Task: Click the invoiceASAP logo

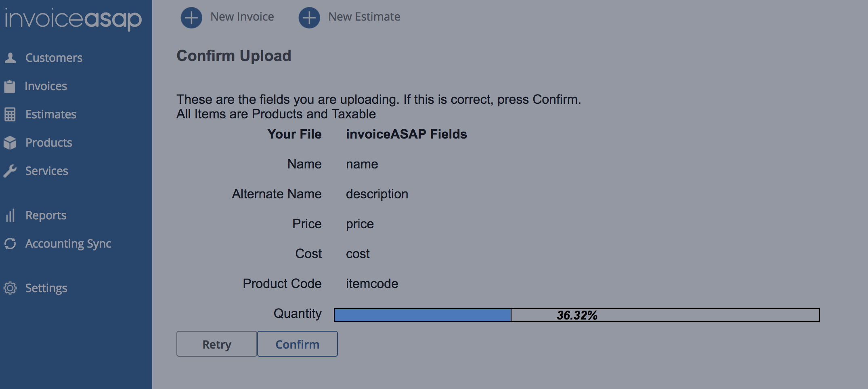Action: (x=73, y=19)
